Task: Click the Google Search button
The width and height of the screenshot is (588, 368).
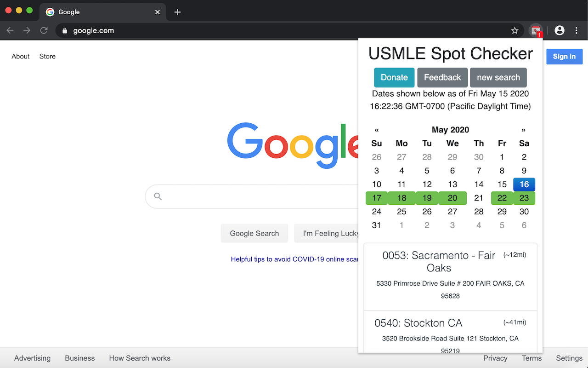Action: pyautogui.click(x=254, y=233)
